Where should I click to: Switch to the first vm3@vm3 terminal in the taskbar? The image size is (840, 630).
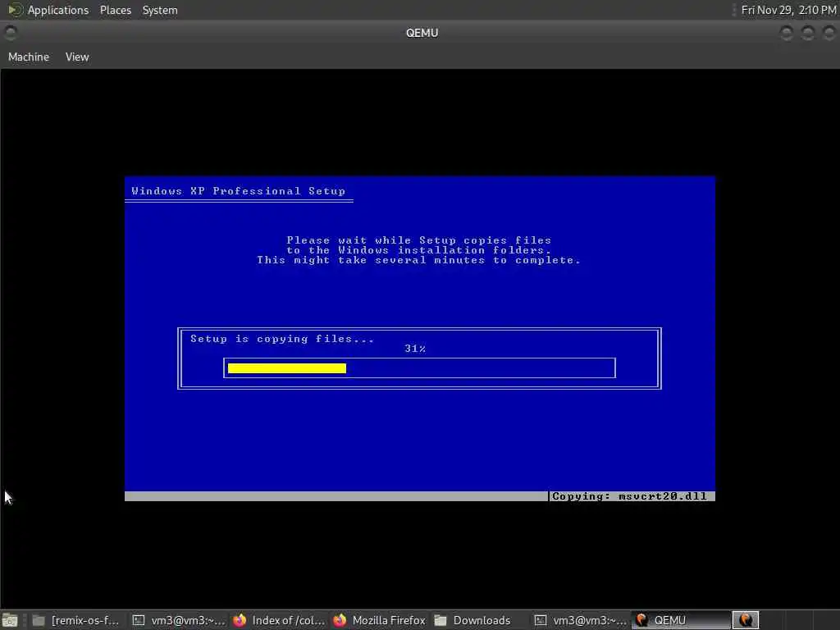[x=180, y=620]
